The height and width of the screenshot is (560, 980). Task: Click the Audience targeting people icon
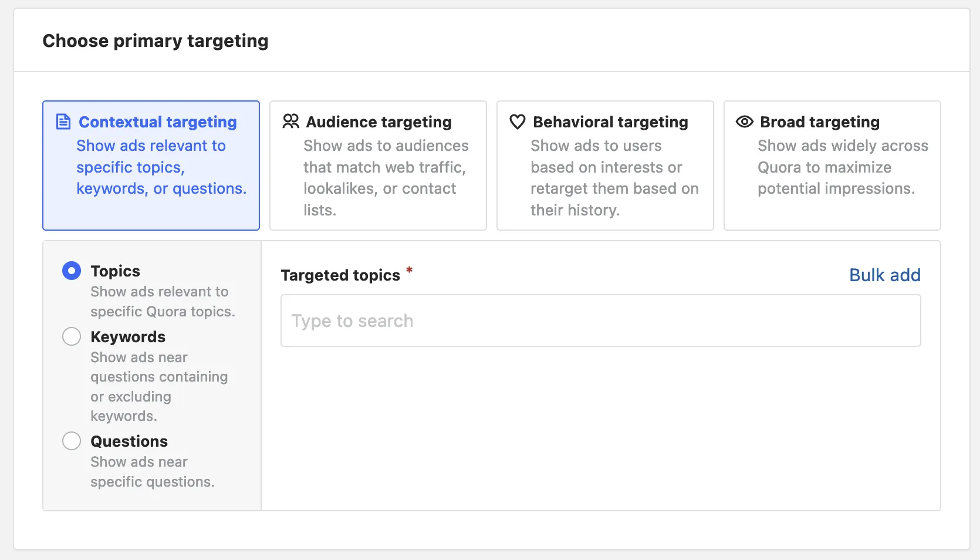coord(290,122)
